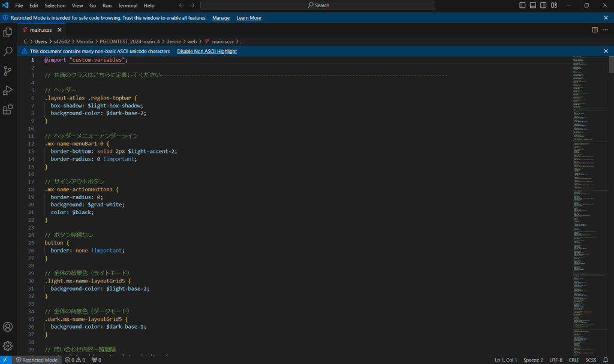Open the Explorer view in activity bar
This screenshot has width=614, height=364.
click(8, 32)
